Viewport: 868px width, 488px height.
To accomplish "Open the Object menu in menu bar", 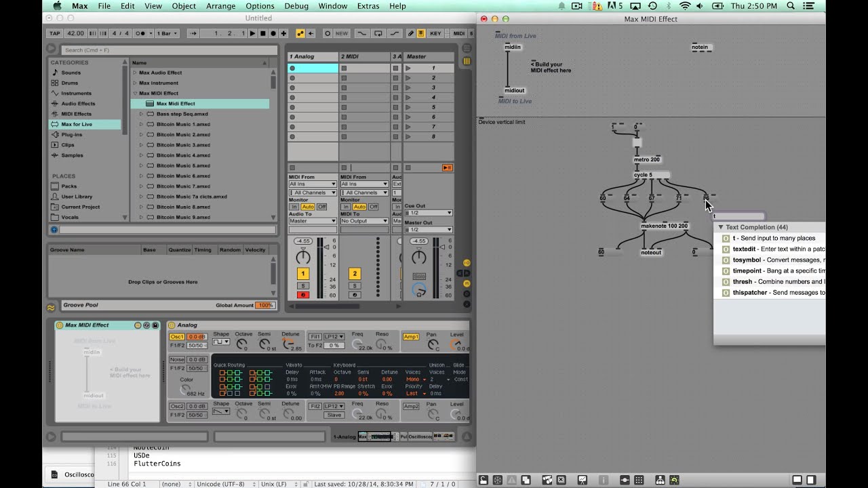I will click(184, 6).
